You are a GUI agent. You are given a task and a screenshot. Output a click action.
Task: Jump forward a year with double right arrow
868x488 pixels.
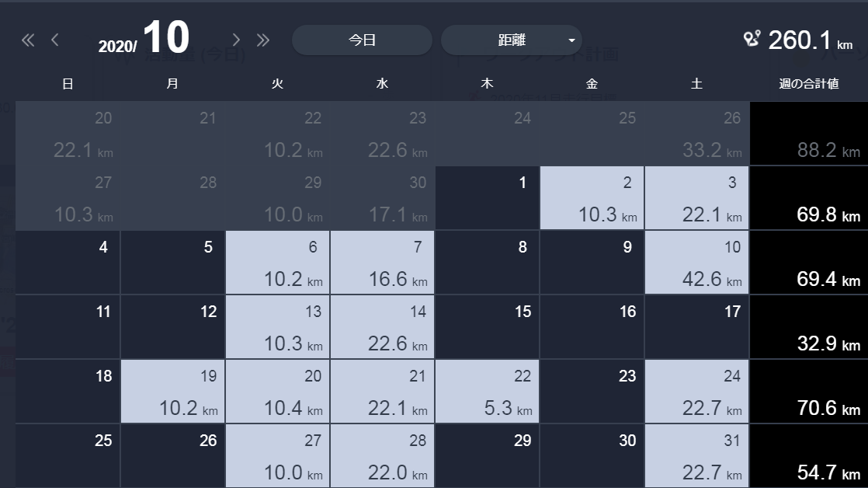coord(263,40)
